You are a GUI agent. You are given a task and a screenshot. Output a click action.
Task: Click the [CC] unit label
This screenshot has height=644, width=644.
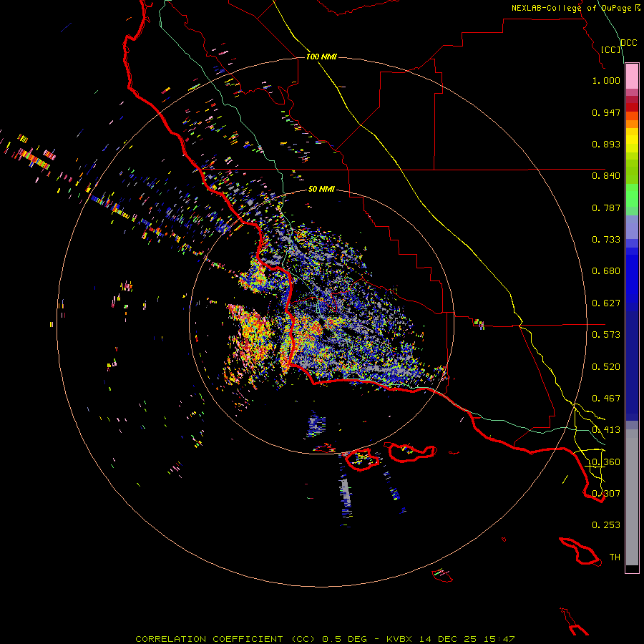click(x=611, y=49)
